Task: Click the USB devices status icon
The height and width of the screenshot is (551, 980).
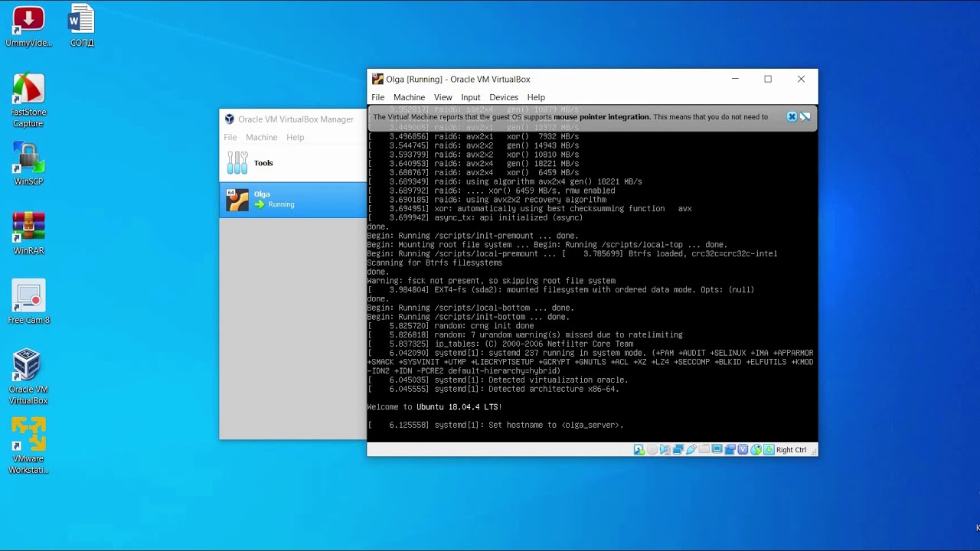Action: (691, 450)
